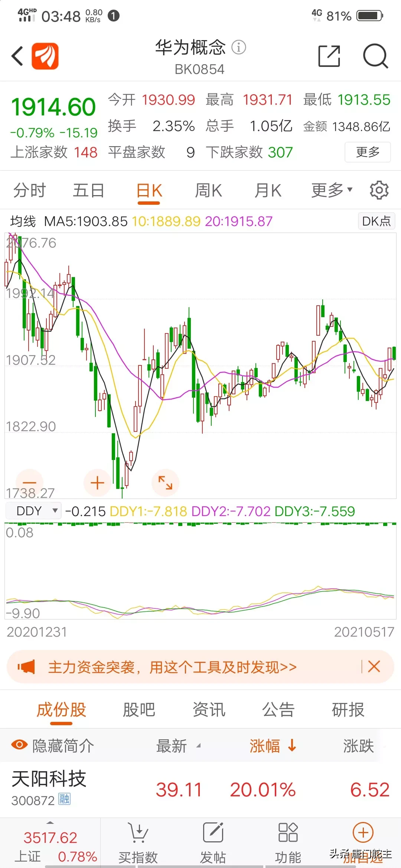Open the 股吧 tab
This screenshot has height=868, width=401.
pos(139,710)
